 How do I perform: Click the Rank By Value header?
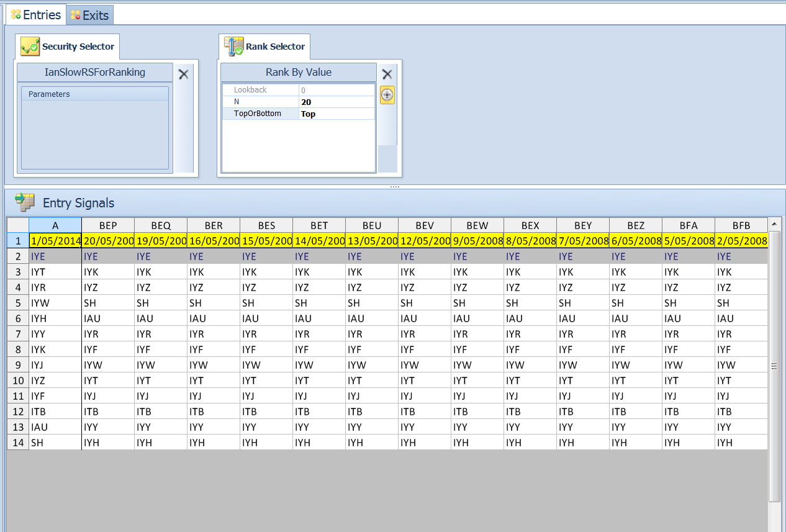click(299, 72)
